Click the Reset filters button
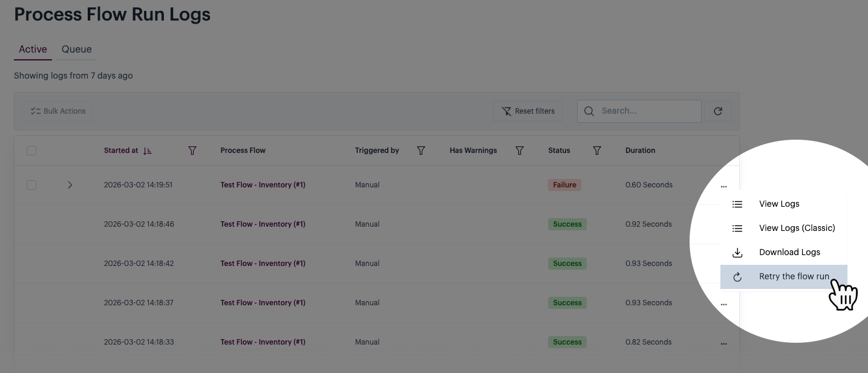 tap(528, 111)
